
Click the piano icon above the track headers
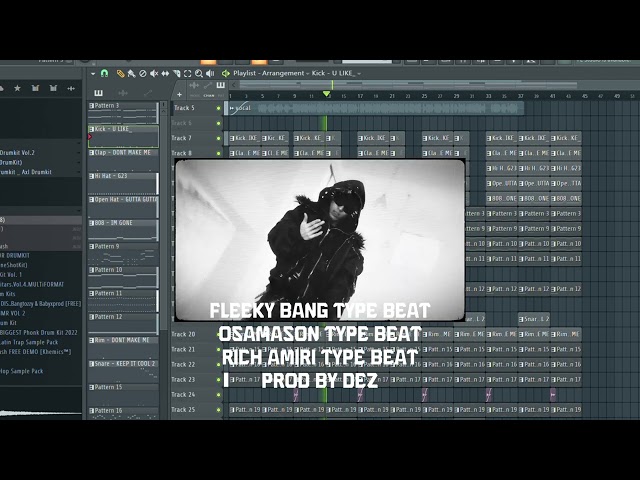click(220, 85)
